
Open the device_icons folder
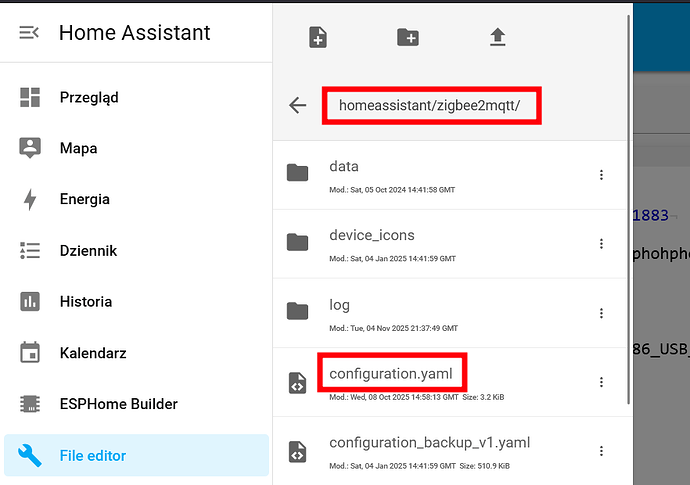click(x=371, y=236)
